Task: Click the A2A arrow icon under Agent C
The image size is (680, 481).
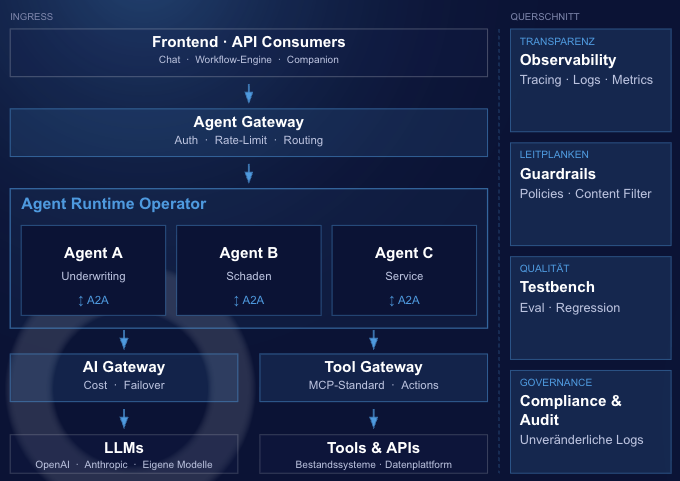Action: [392, 301]
